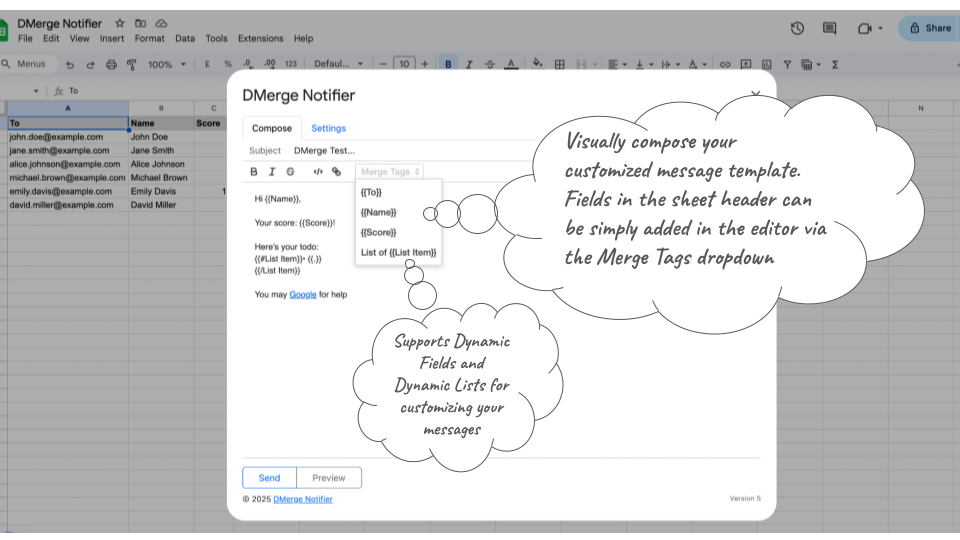Create a filter with funnel icon
This screenshot has width=960, height=540.
pos(787,64)
